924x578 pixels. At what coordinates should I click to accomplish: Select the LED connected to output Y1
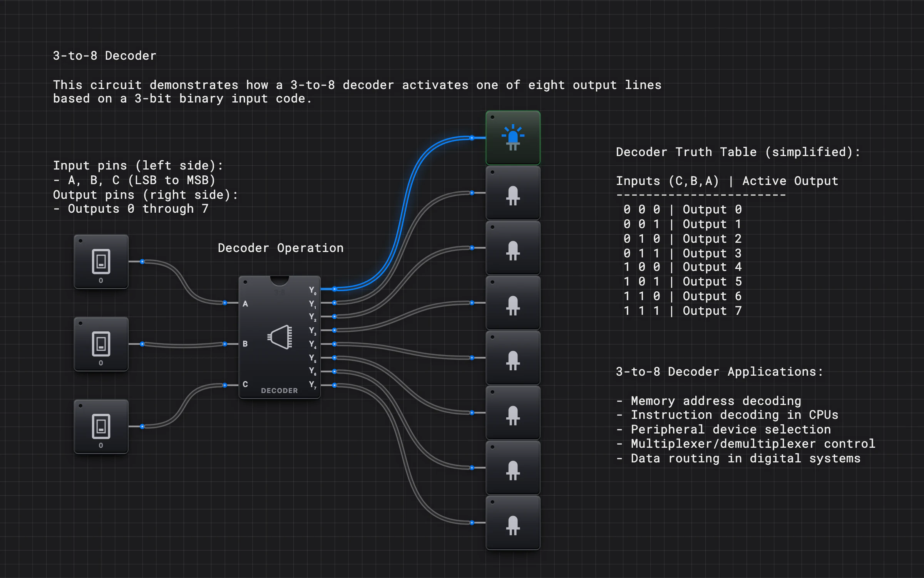[513, 193]
